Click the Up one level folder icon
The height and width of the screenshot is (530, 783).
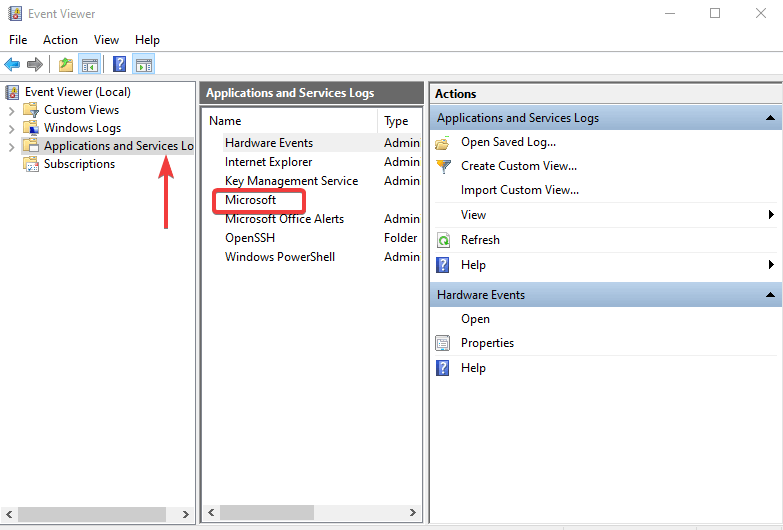click(66, 64)
